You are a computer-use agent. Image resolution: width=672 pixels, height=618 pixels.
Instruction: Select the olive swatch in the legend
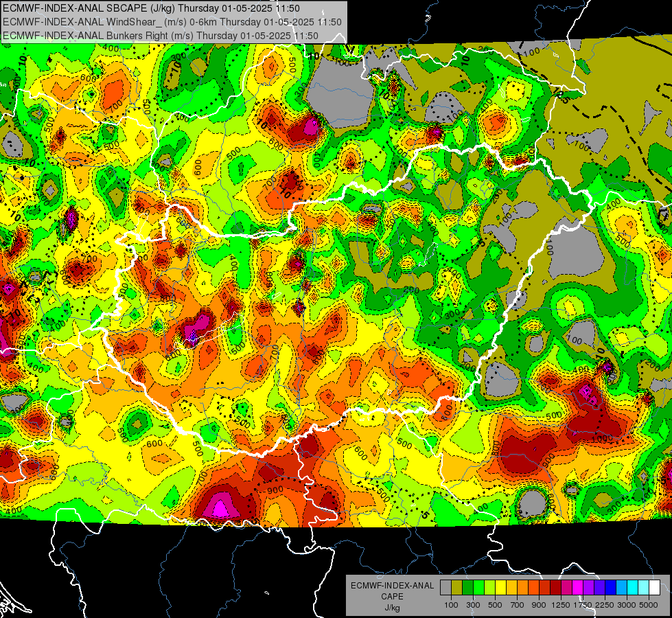click(457, 588)
